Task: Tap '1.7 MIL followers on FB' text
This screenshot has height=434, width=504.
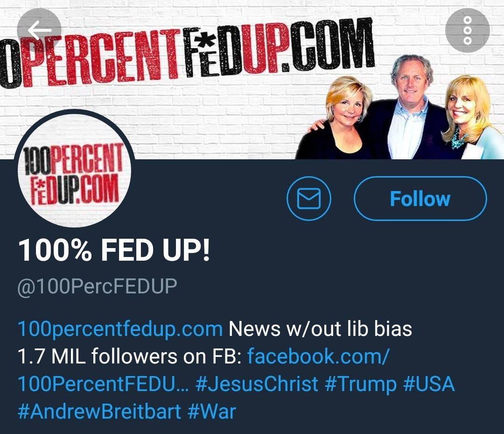Action: 130,356
